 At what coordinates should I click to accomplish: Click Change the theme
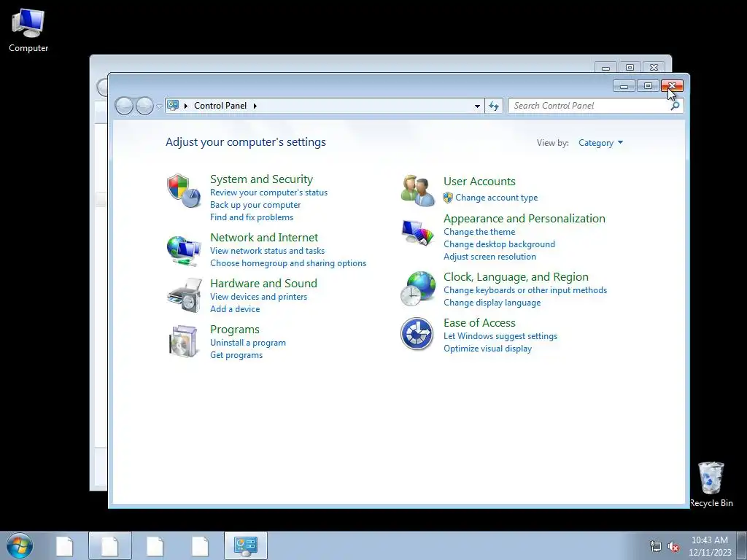pyautogui.click(x=479, y=232)
